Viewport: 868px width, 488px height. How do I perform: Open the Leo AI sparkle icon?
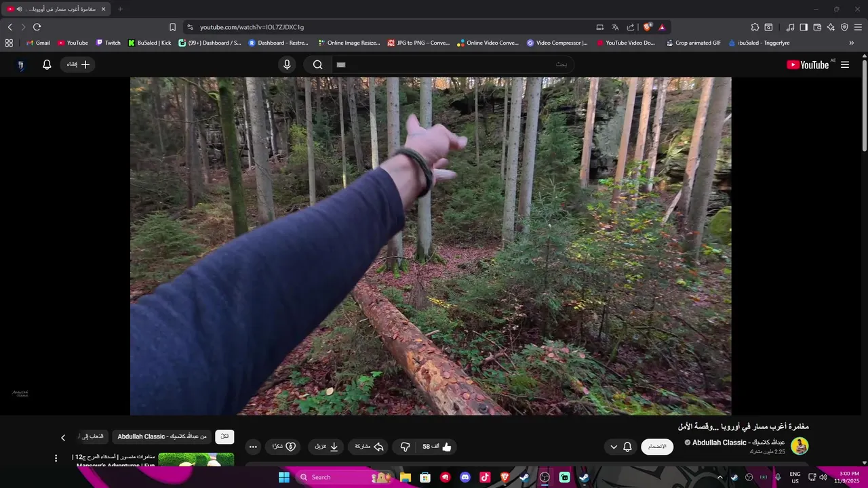click(831, 27)
